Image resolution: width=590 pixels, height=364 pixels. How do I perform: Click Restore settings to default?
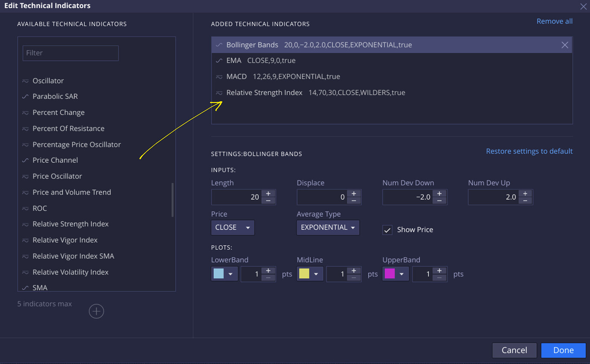529,151
